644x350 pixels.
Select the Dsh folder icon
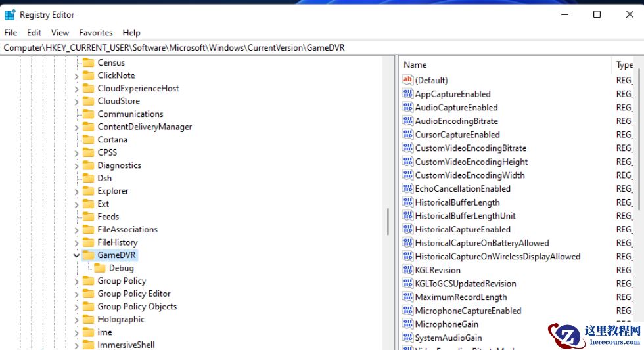88,178
